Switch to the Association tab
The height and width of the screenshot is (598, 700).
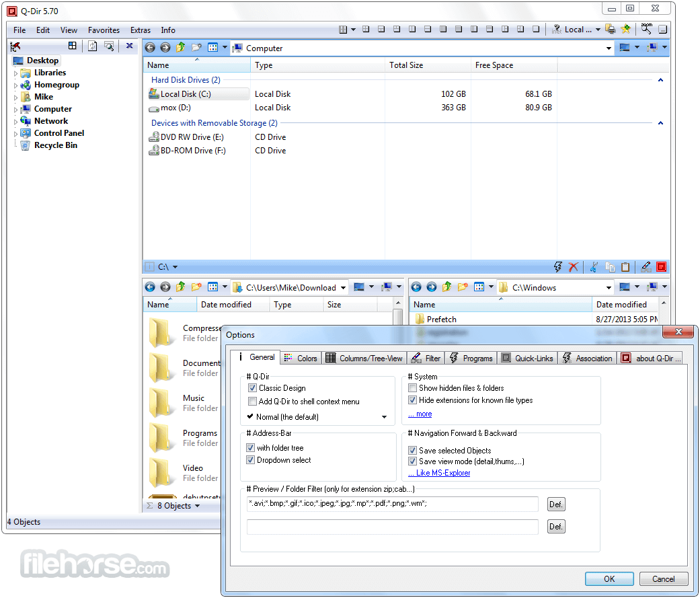(x=588, y=358)
